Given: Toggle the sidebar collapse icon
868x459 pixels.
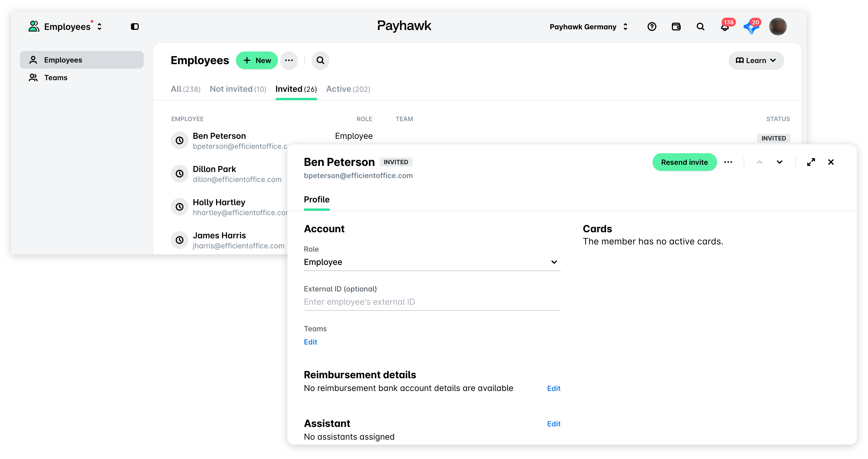Looking at the screenshot, I should coord(135,27).
